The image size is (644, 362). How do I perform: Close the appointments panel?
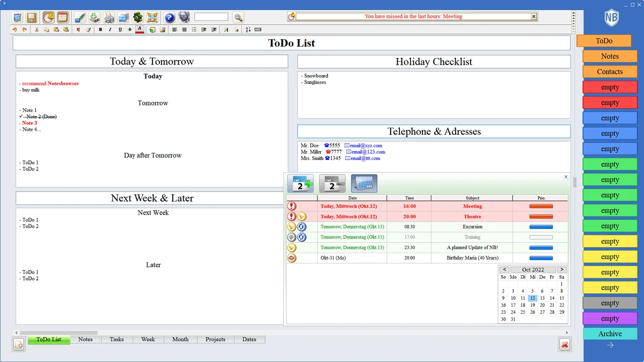[566, 176]
